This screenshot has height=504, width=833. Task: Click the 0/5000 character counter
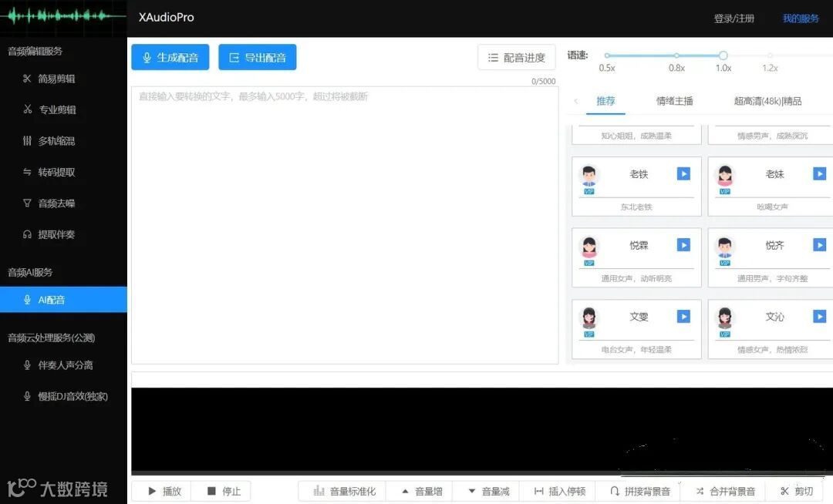544,81
